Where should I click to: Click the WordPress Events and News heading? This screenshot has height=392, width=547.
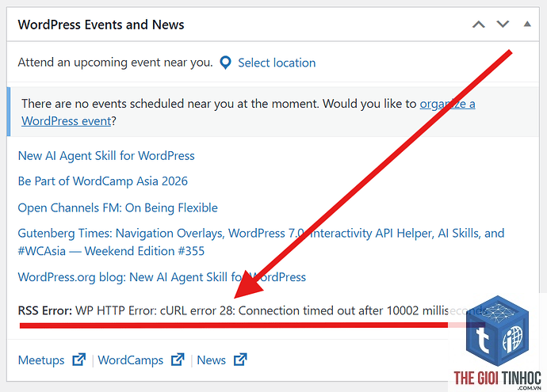(x=101, y=25)
